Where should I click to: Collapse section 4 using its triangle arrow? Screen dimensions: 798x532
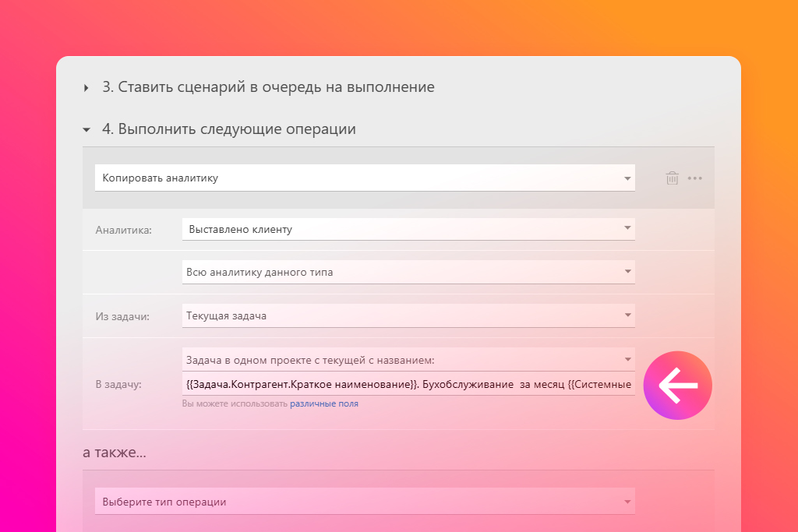tap(87, 130)
